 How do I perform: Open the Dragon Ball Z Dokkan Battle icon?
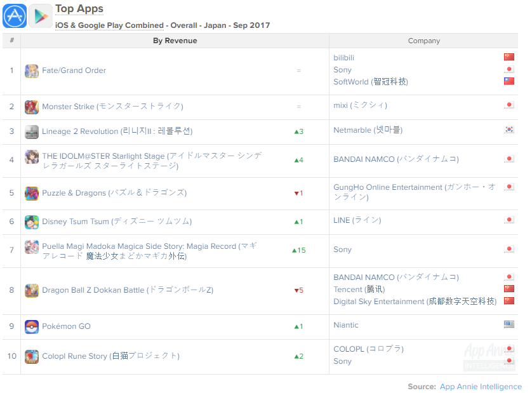[x=32, y=291]
